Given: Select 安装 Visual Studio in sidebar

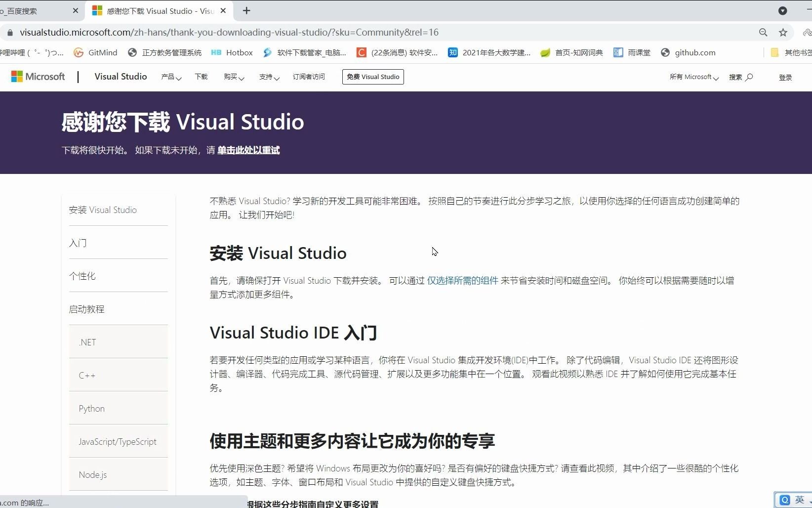Looking at the screenshot, I should point(119,210).
